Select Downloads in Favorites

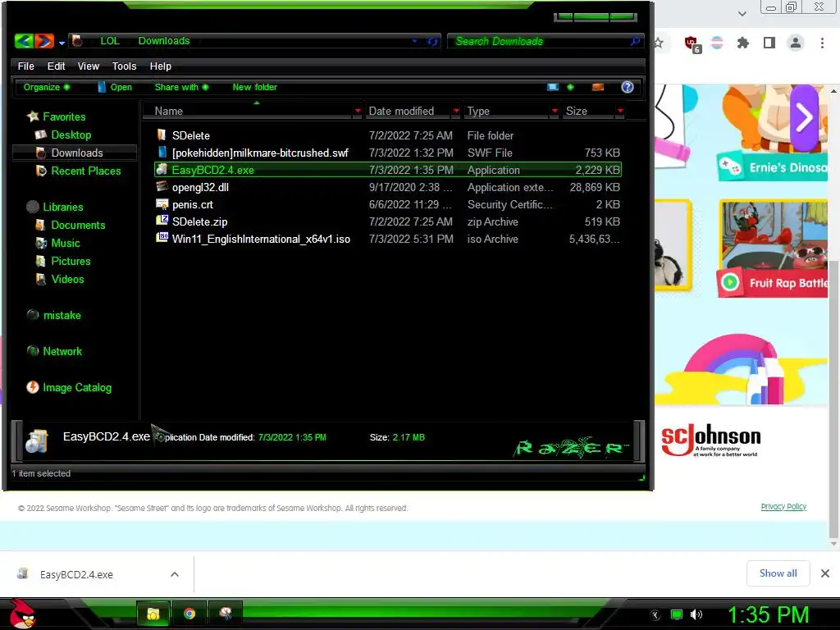(76, 153)
